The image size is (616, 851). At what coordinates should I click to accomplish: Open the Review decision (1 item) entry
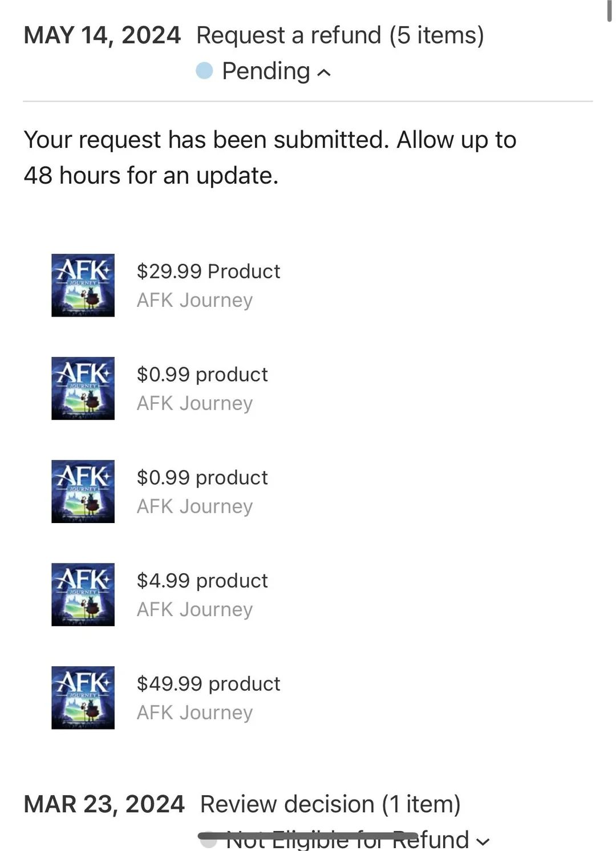[x=330, y=804]
